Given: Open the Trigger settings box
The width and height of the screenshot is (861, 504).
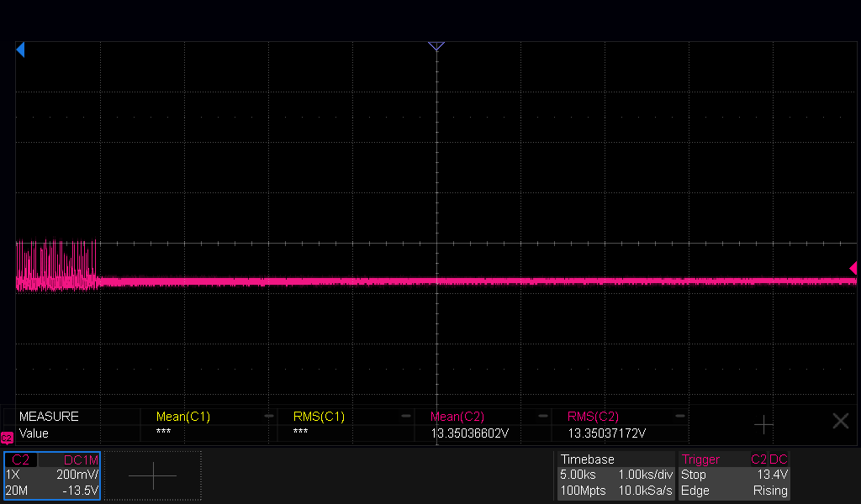Looking at the screenshot, I should point(734,475).
